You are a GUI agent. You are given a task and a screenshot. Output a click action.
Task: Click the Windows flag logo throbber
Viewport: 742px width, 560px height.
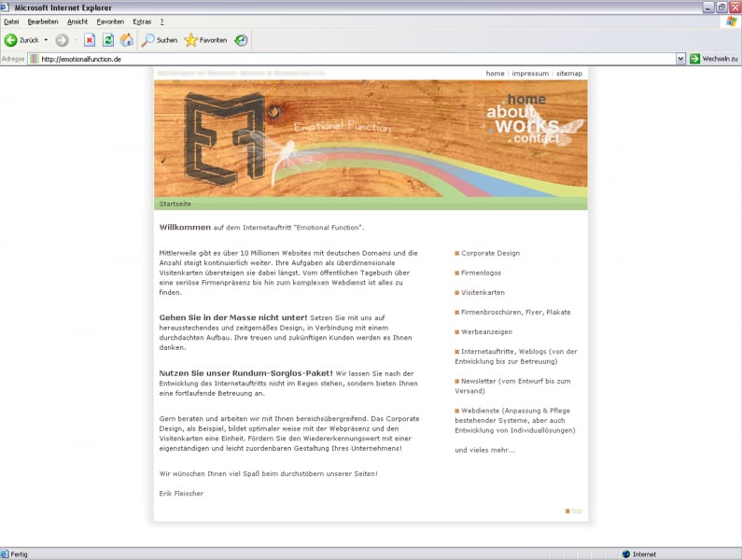732,21
